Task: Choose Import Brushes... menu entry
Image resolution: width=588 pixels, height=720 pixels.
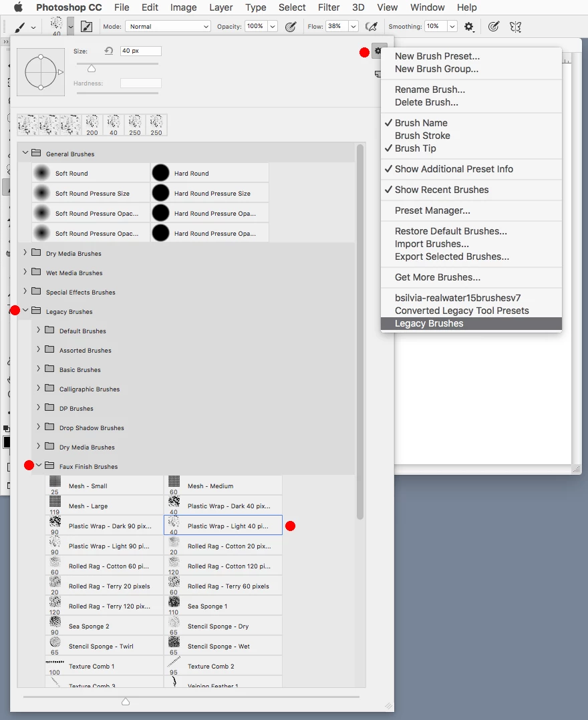Action: (x=471, y=244)
